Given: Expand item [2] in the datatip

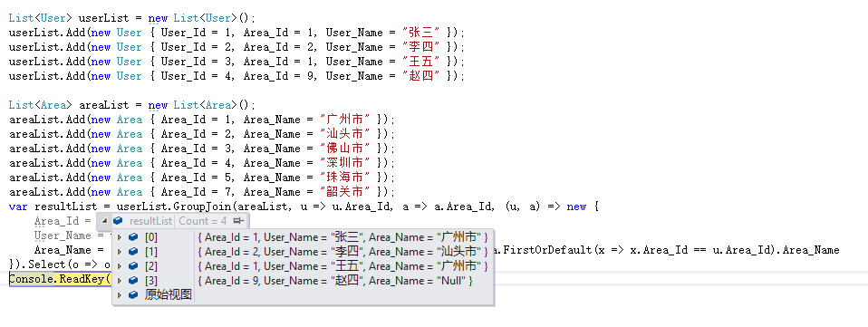Looking at the screenshot, I should (x=119, y=266).
